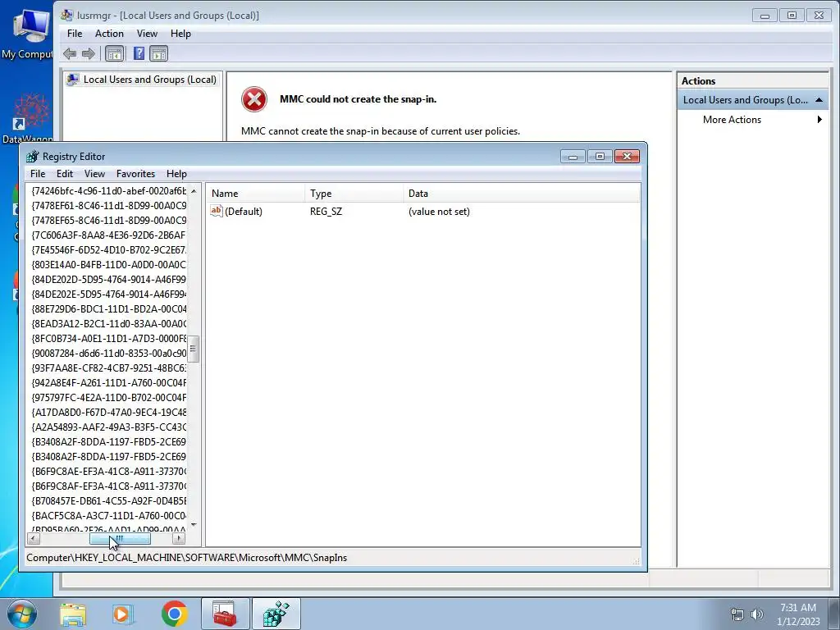Click the vertical scrollbar thumb in registry tree
This screenshot has height=630, width=840.
click(194, 349)
